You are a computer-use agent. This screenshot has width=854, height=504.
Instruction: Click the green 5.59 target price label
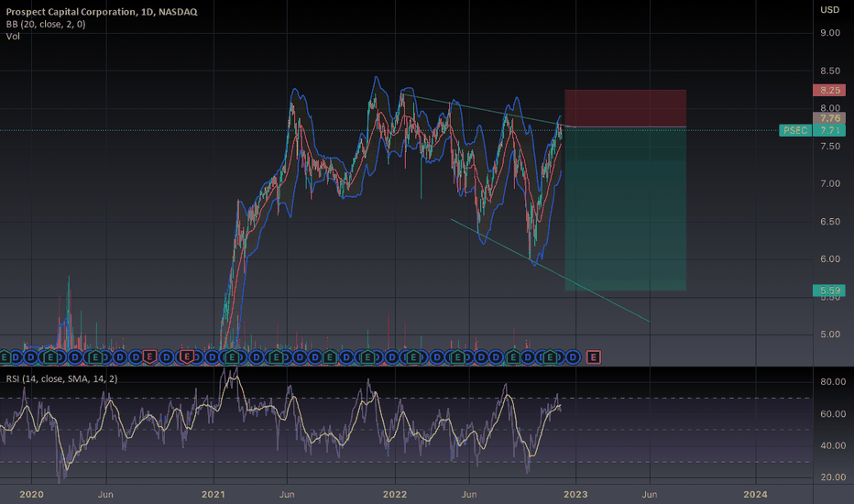[829, 290]
